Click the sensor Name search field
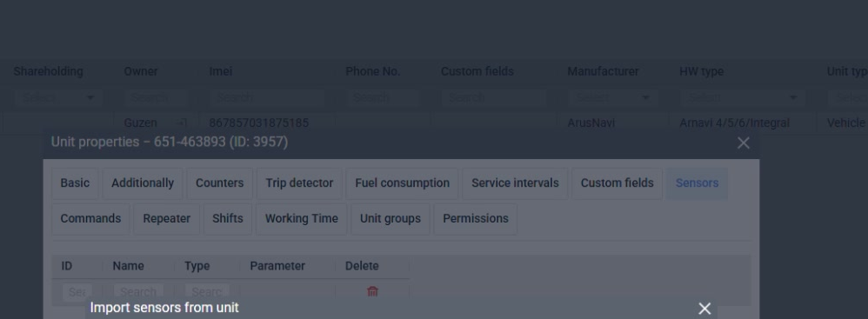Viewport: 868px width, 319px height. (x=138, y=292)
